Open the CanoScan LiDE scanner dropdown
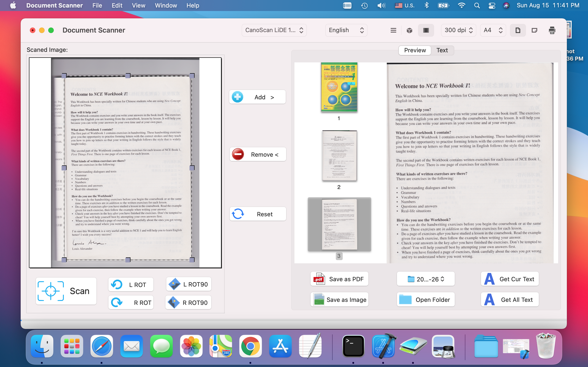This screenshot has width=588, height=367. pos(274,30)
